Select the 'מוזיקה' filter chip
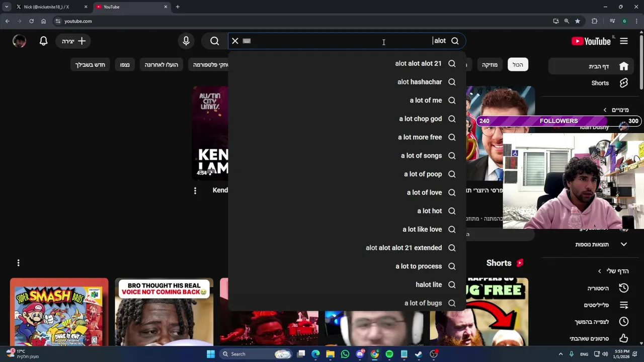This screenshot has height=362, width=644. click(x=490, y=65)
